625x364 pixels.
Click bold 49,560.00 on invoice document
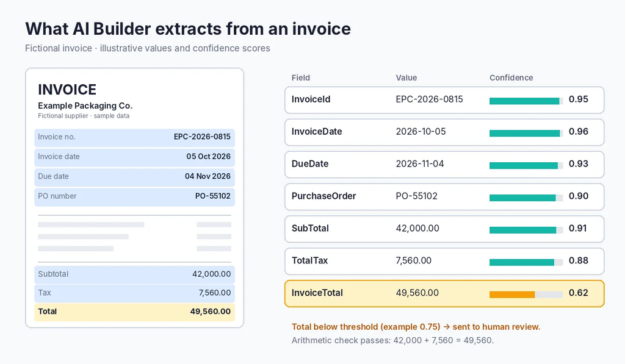210,312
